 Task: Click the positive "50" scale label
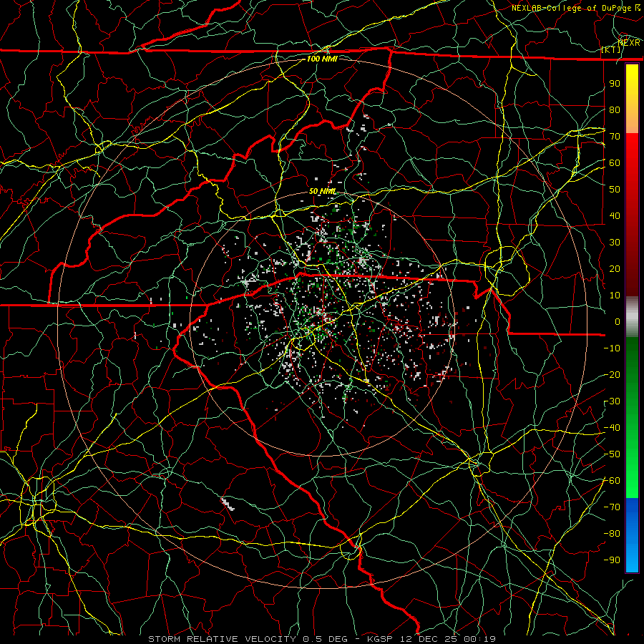pyautogui.click(x=615, y=190)
